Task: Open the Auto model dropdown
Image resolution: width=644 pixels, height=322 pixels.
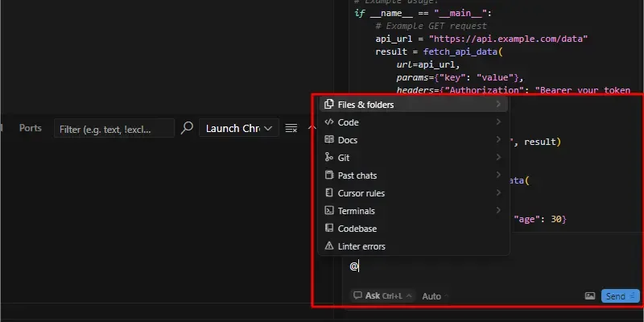Action: pyautogui.click(x=435, y=296)
